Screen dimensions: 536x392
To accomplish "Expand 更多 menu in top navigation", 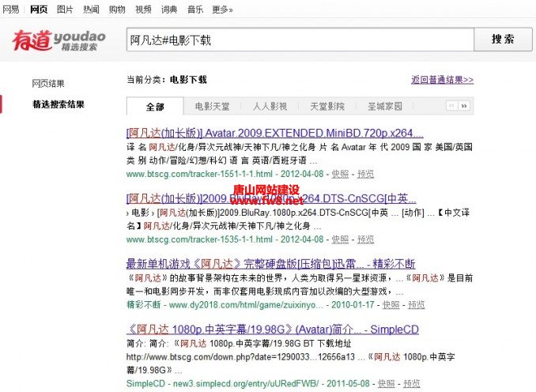I will click(222, 9).
